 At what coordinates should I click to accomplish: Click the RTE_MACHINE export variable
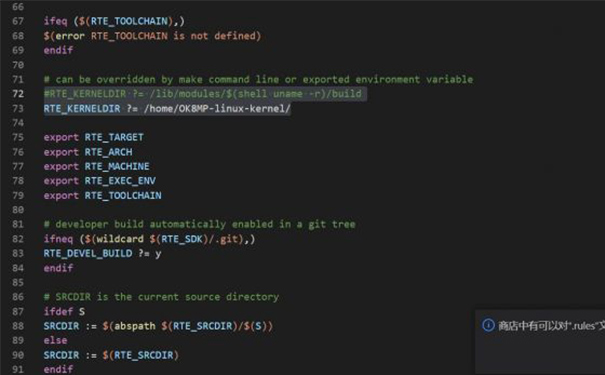click(117, 166)
